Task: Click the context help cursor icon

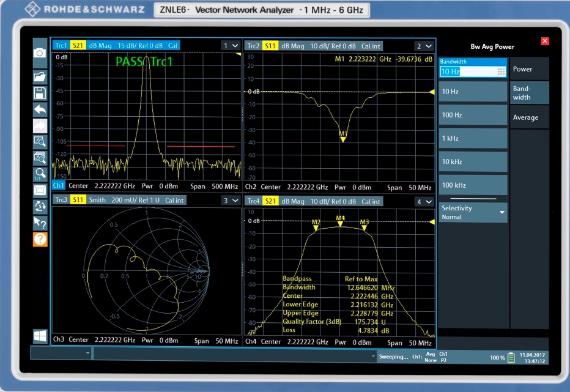Action: 40,223
